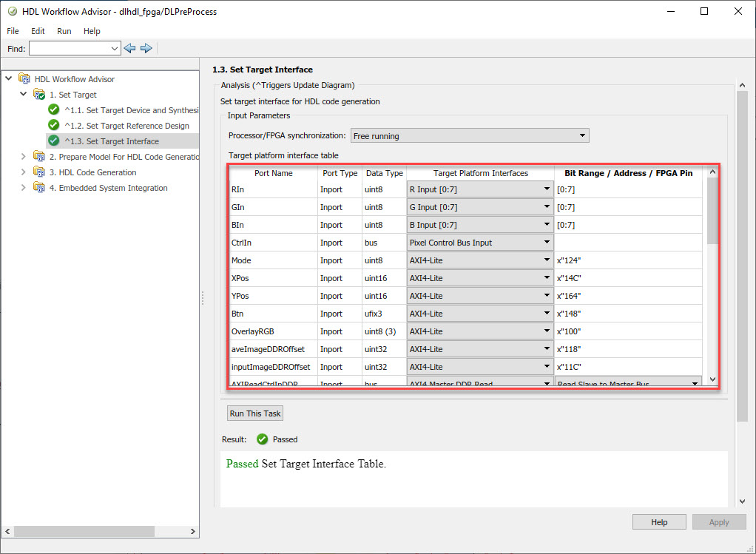Click the Find next arrow icon
This screenshot has width=756, height=554.
coord(146,48)
